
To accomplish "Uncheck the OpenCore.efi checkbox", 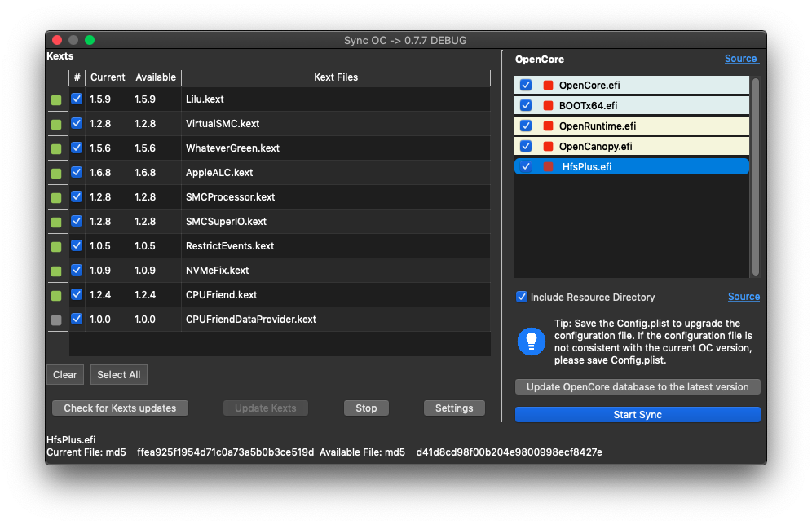I will (x=526, y=85).
